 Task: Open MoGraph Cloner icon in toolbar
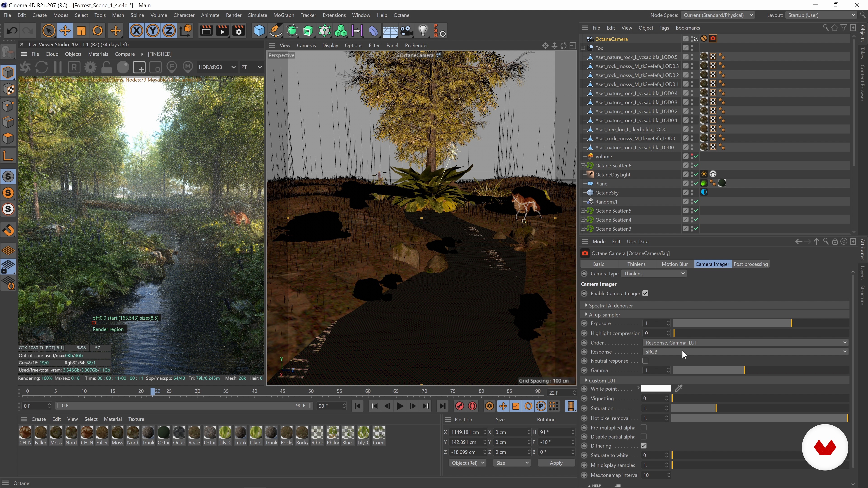click(341, 31)
